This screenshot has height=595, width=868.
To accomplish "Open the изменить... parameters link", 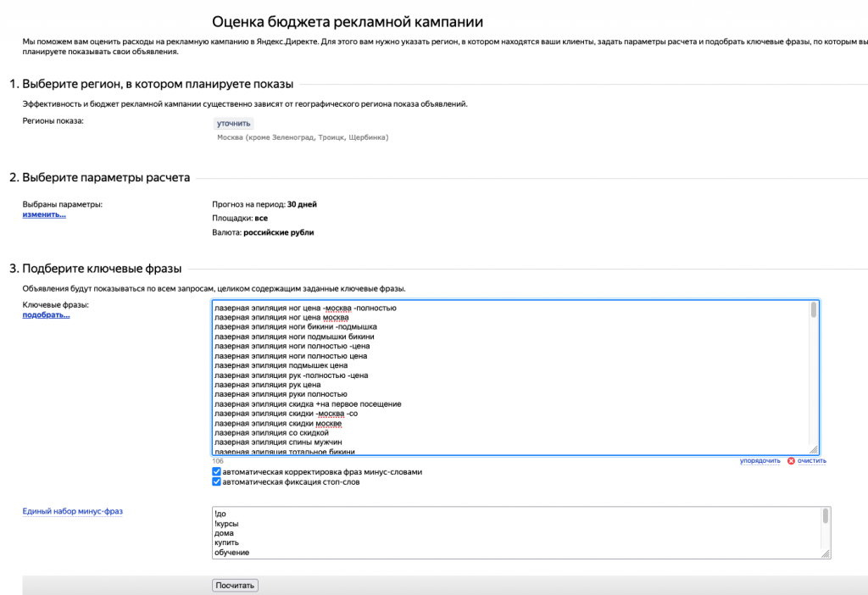I will [44, 214].
